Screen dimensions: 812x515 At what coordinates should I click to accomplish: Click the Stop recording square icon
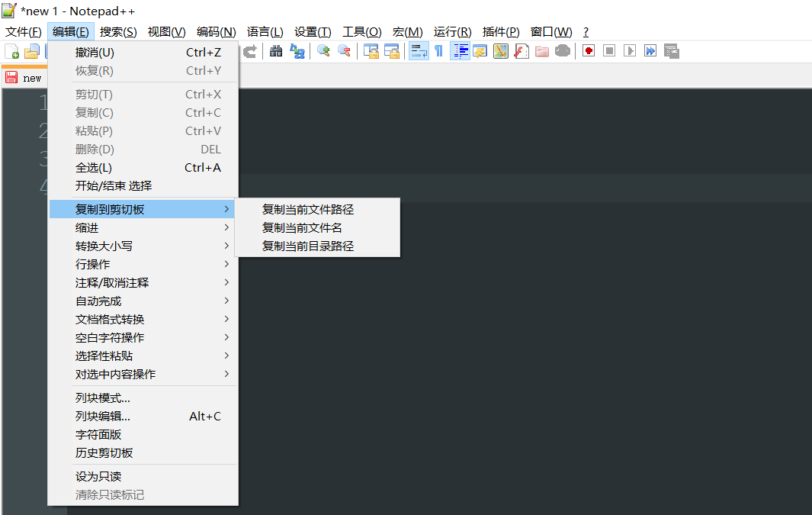pos(609,51)
